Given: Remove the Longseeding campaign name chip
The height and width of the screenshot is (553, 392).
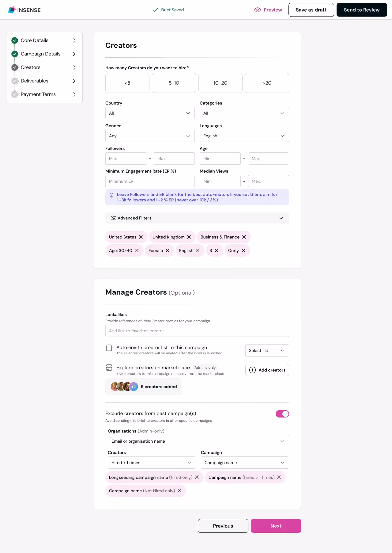Looking at the screenshot, I should tap(197, 477).
